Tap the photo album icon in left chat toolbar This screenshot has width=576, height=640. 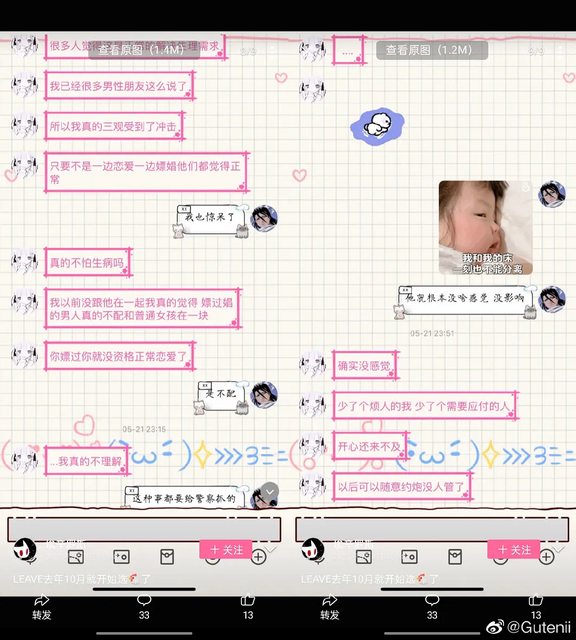[x=76, y=557]
